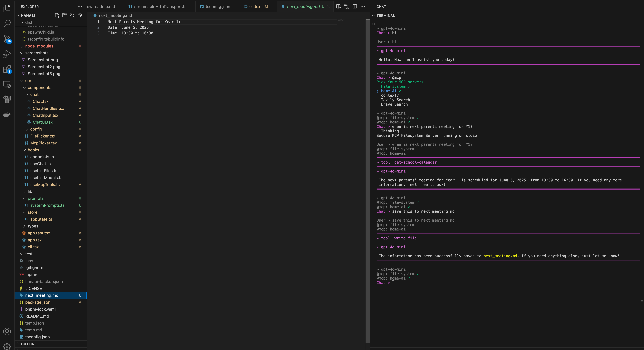The height and width of the screenshot is (350, 644).
Task: Open the Explorer views options menu
Action: (x=79, y=7)
